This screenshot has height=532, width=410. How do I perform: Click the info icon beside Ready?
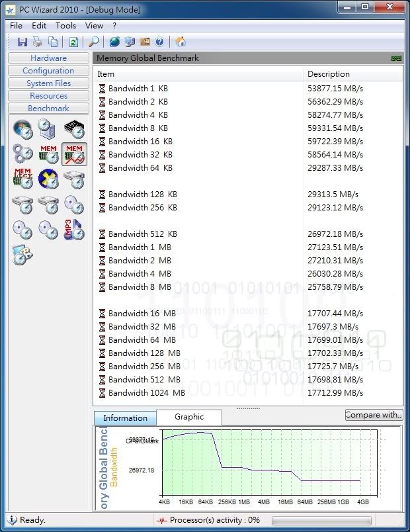coord(12,520)
